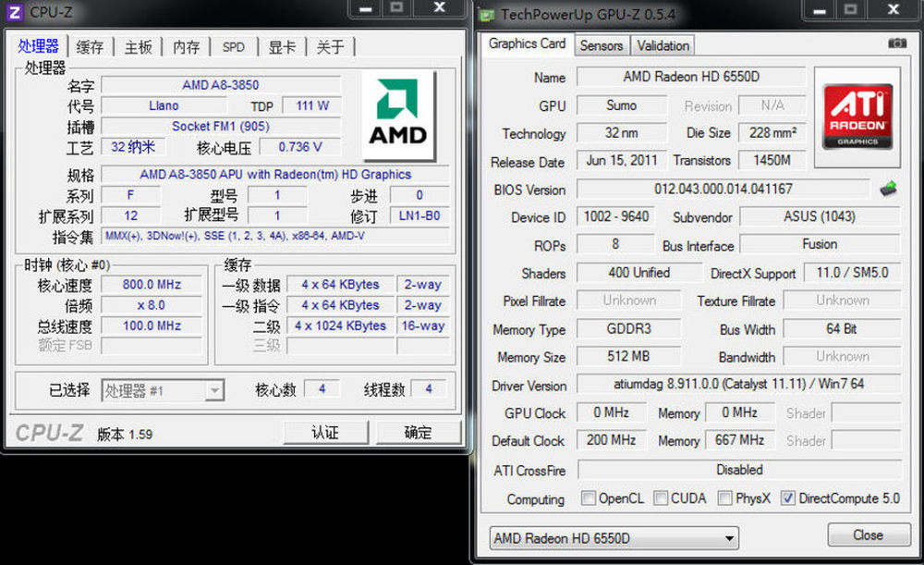Click the ATI CrossFire Disabled field

click(739, 470)
